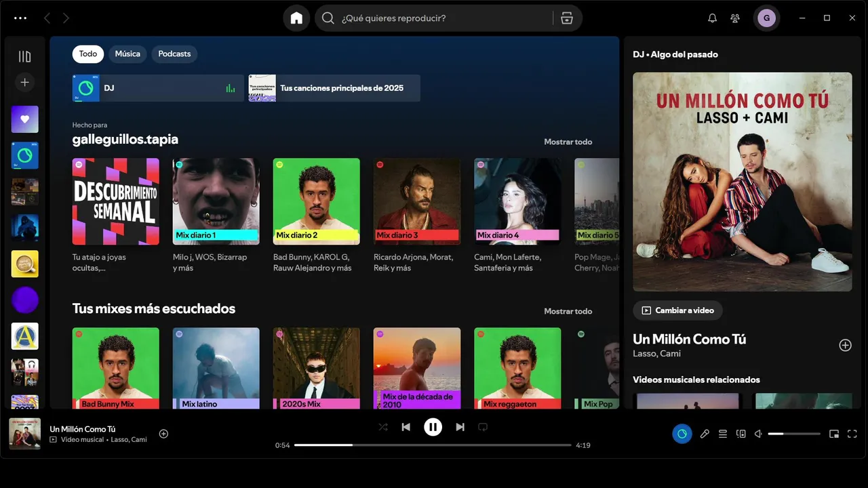The width and height of the screenshot is (868, 488).
Task: Open the solid purple circle sidebar playlist
Action: coord(25,300)
